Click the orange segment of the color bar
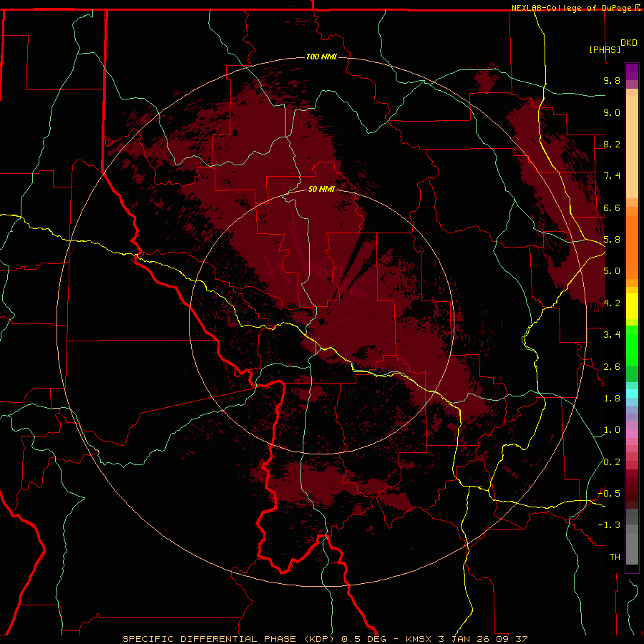Viewport: 644px width, 644px height. pos(632,247)
